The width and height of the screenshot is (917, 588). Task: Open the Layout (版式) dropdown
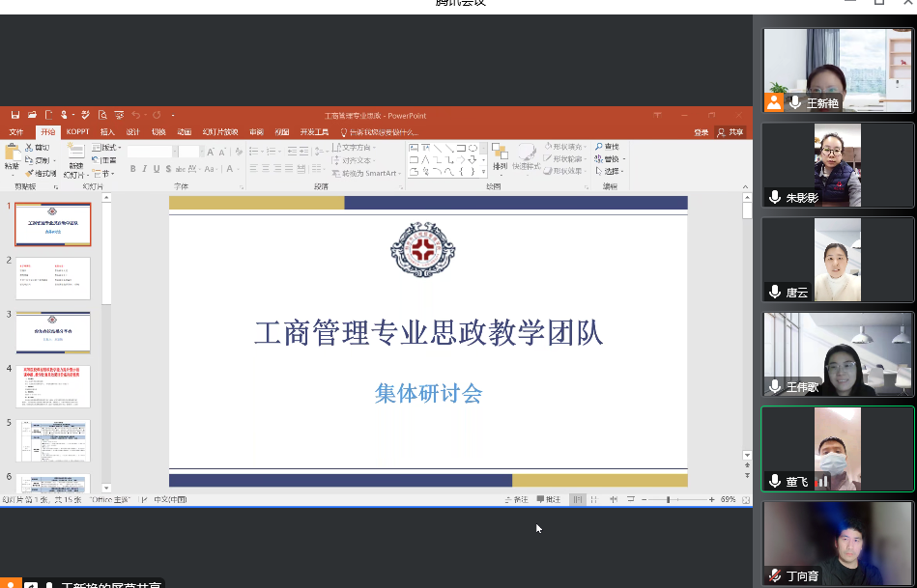pos(106,148)
